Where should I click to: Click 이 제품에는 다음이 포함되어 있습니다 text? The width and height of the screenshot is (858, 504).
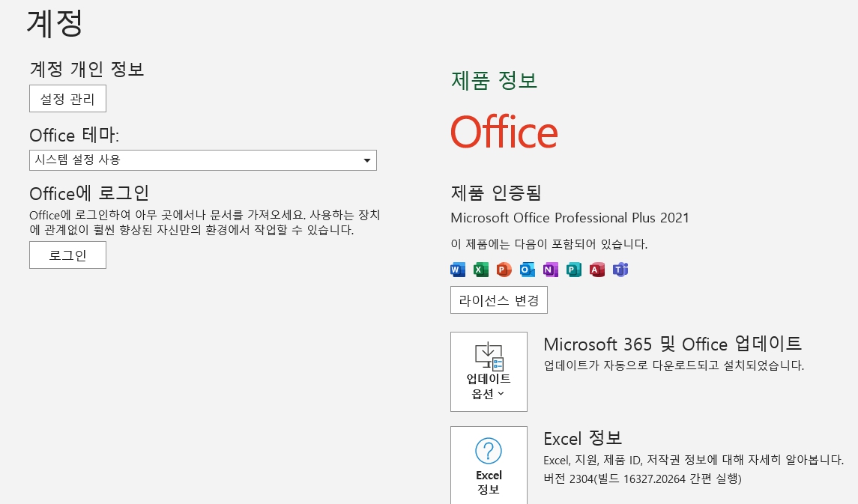549,244
